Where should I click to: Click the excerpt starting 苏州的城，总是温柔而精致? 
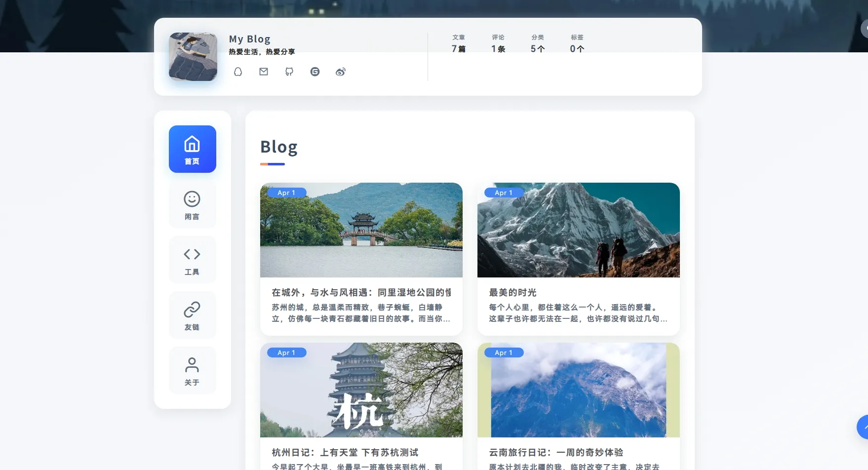[361, 313]
